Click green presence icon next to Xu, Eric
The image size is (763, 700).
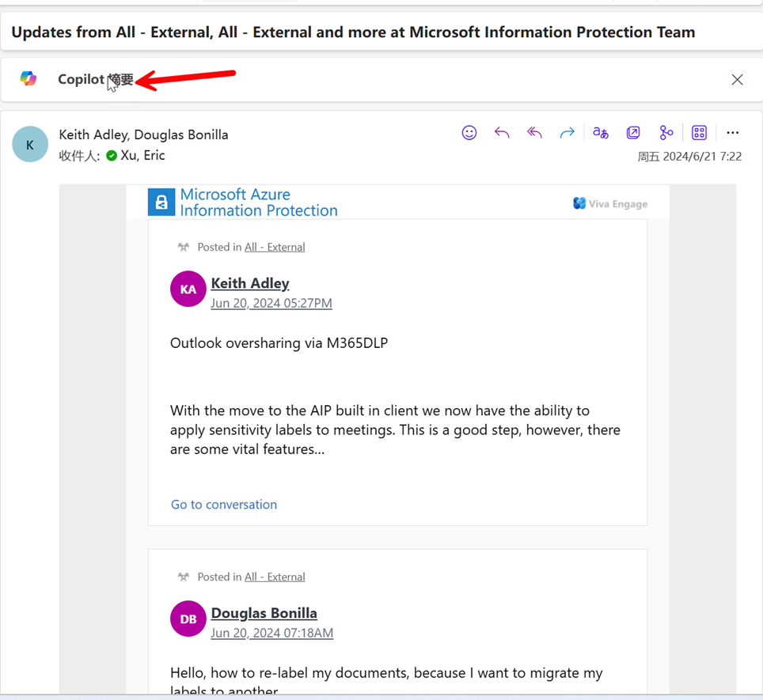(x=112, y=156)
